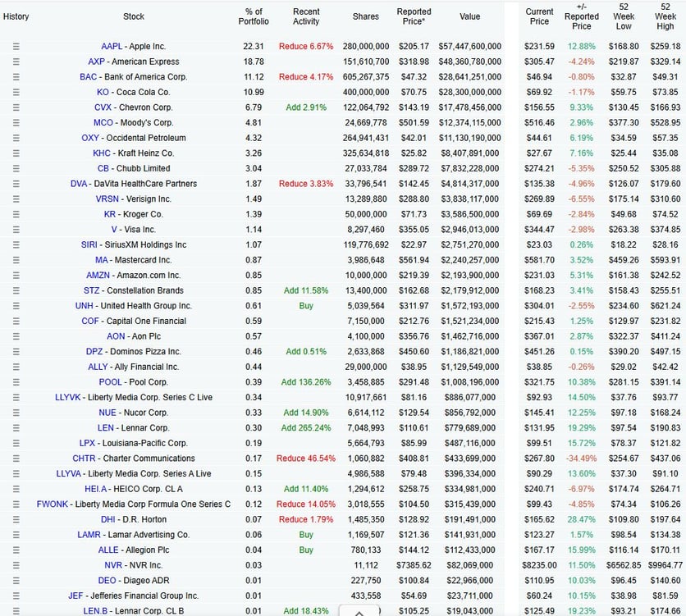The width and height of the screenshot is (686, 616).
Task: Sort by Shares column header
Action: click(x=366, y=16)
